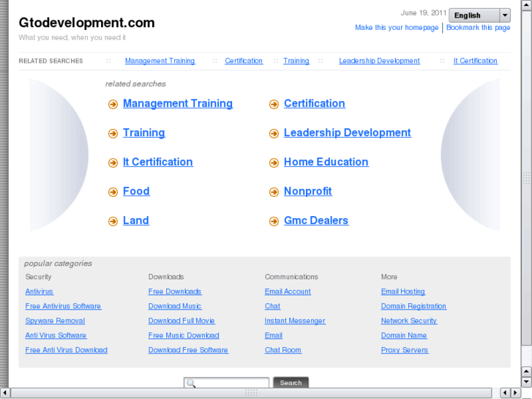This screenshot has width=532, height=399.
Task: Click the arrow icon beside It Certification
Action: click(x=113, y=163)
